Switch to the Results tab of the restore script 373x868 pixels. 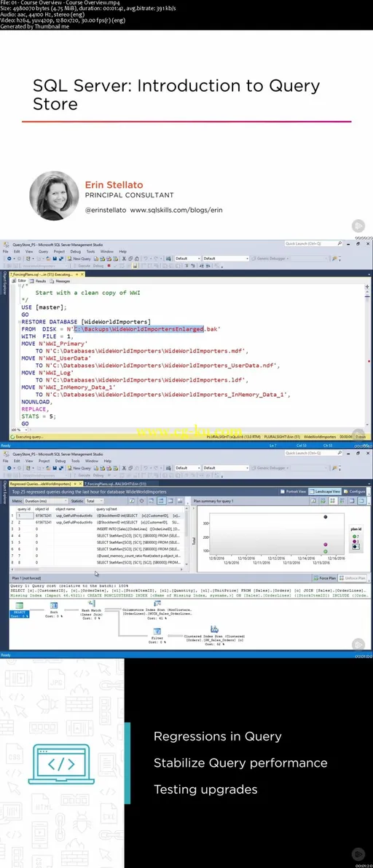[x=39, y=280]
